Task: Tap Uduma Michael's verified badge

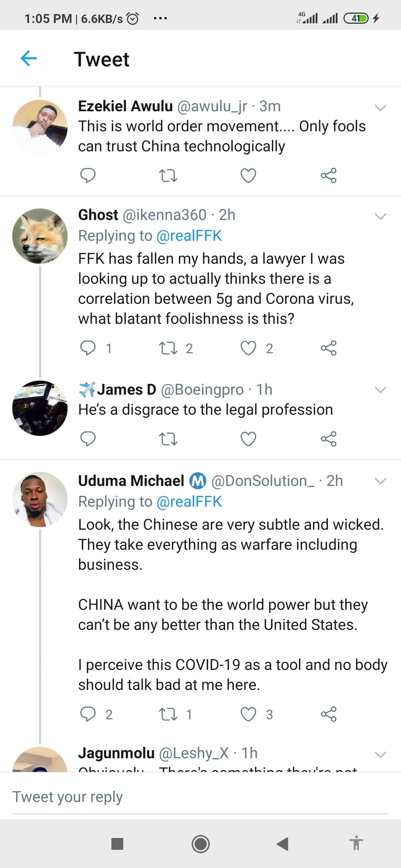Action: tap(198, 481)
